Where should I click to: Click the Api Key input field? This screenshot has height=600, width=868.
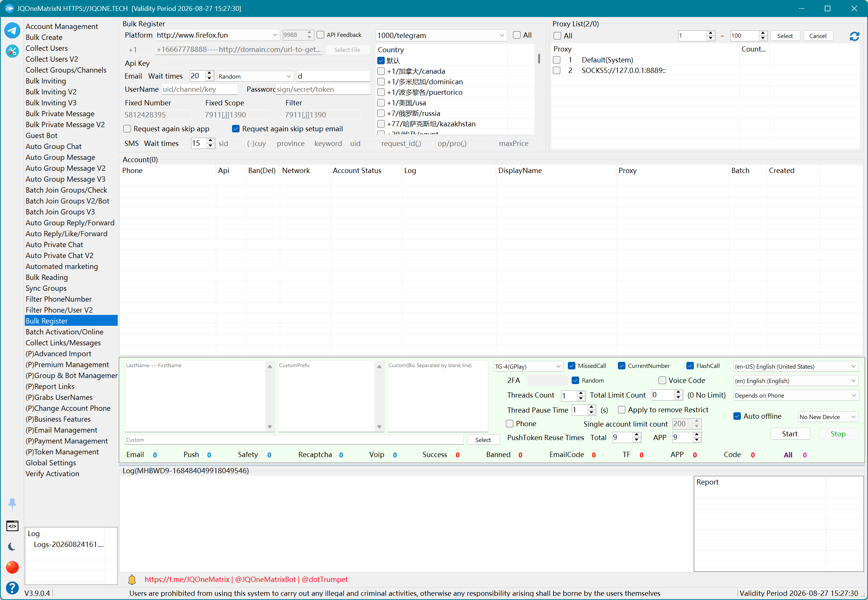pos(266,63)
